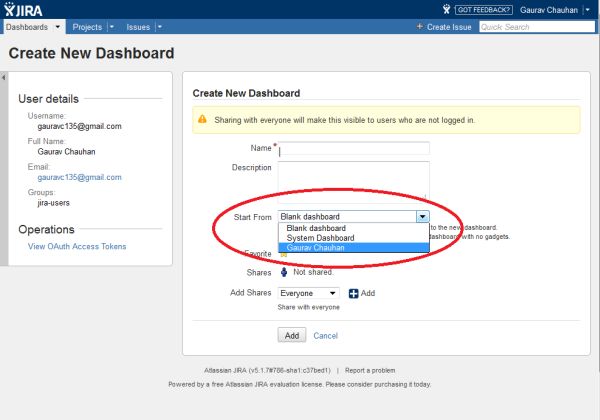600x420 pixels.
Task: Click the jira-users group text
Action: click(x=54, y=203)
